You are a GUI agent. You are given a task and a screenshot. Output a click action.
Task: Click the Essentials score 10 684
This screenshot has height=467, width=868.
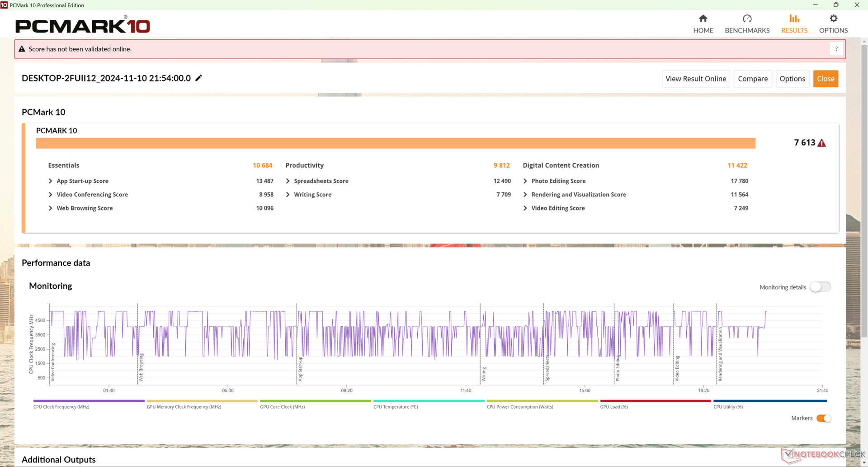pos(263,166)
